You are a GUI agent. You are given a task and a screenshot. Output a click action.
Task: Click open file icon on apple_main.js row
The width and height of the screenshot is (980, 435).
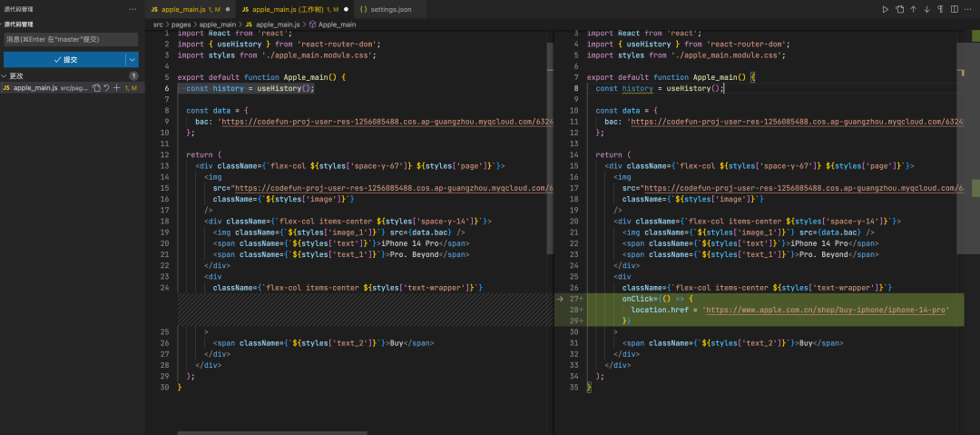click(x=96, y=88)
